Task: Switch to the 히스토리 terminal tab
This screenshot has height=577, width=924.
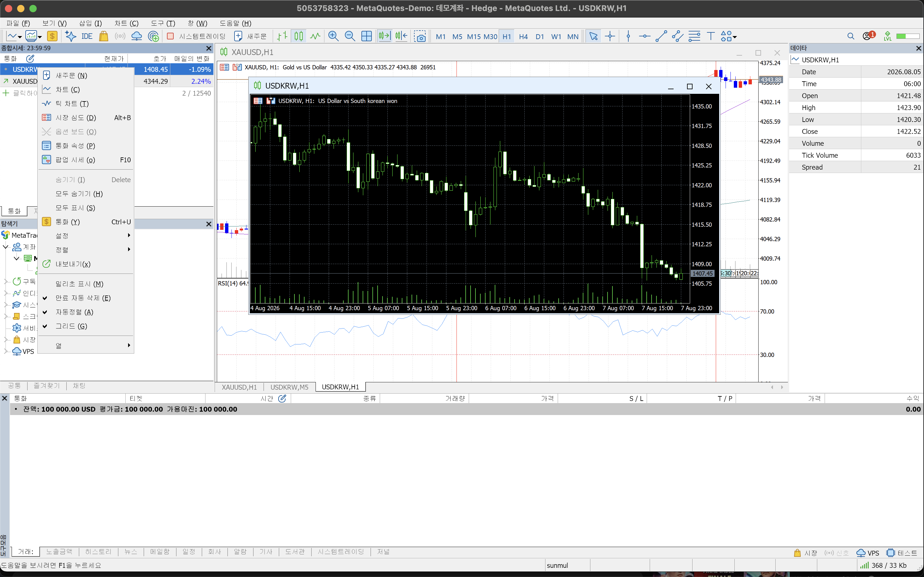Action: pyautogui.click(x=98, y=552)
